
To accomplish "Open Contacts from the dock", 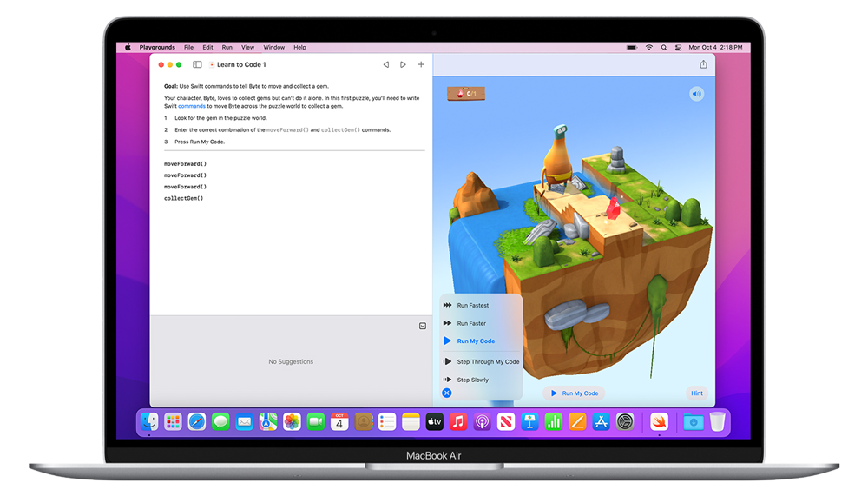I will 363,422.
